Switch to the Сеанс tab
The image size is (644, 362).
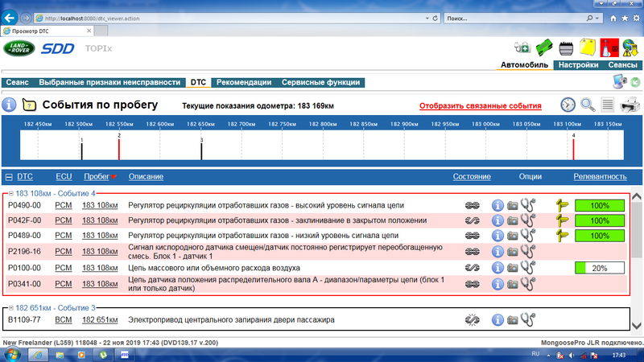tap(17, 83)
